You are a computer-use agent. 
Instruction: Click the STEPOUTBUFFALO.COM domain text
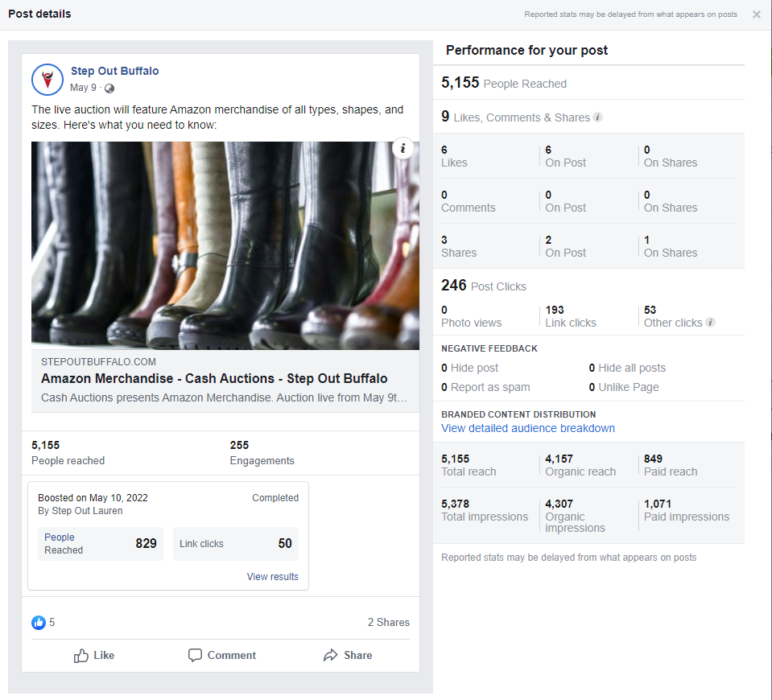98,362
